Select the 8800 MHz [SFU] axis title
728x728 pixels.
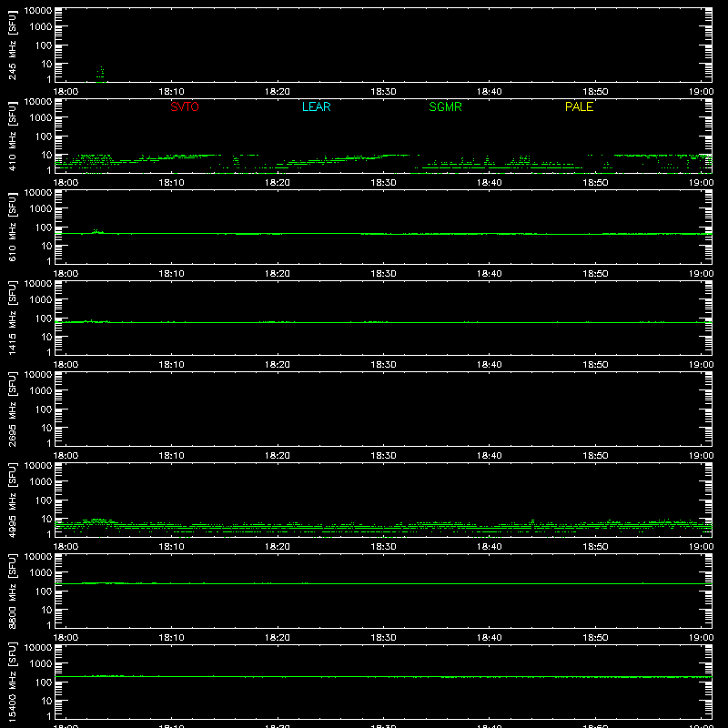coord(13,591)
